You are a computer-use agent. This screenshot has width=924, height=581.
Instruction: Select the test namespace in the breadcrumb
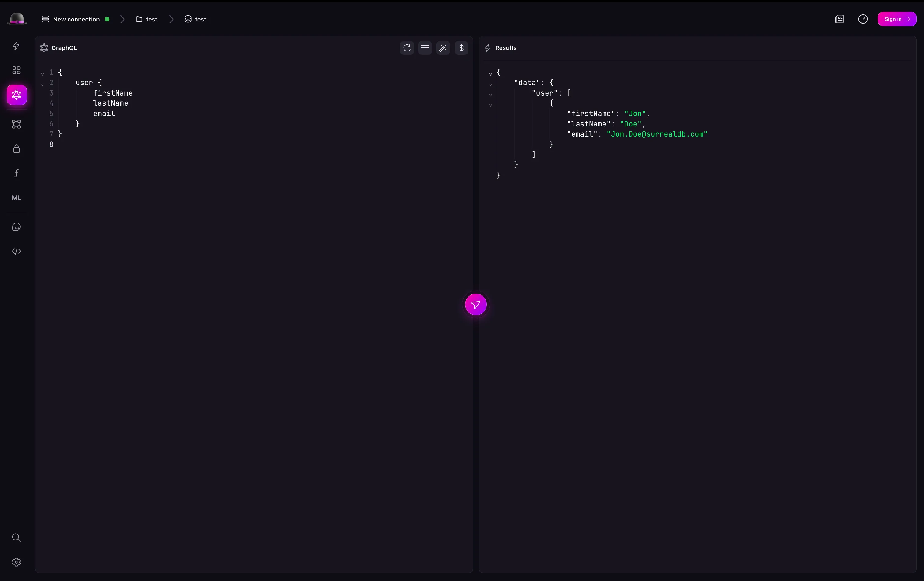tap(147, 19)
